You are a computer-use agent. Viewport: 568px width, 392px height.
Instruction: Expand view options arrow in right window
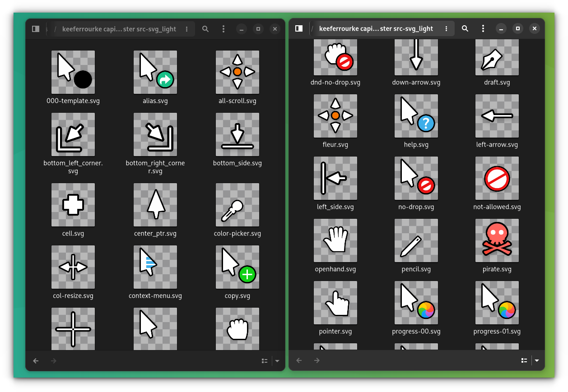(x=537, y=360)
